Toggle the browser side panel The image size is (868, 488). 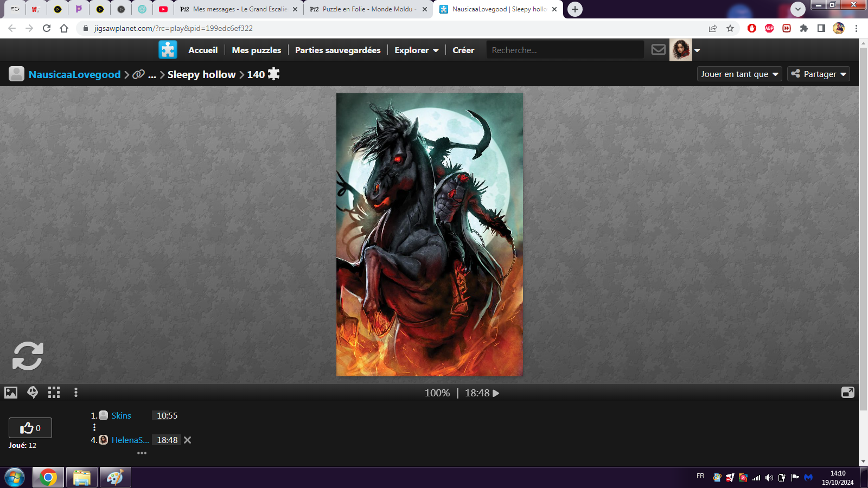point(821,28)
